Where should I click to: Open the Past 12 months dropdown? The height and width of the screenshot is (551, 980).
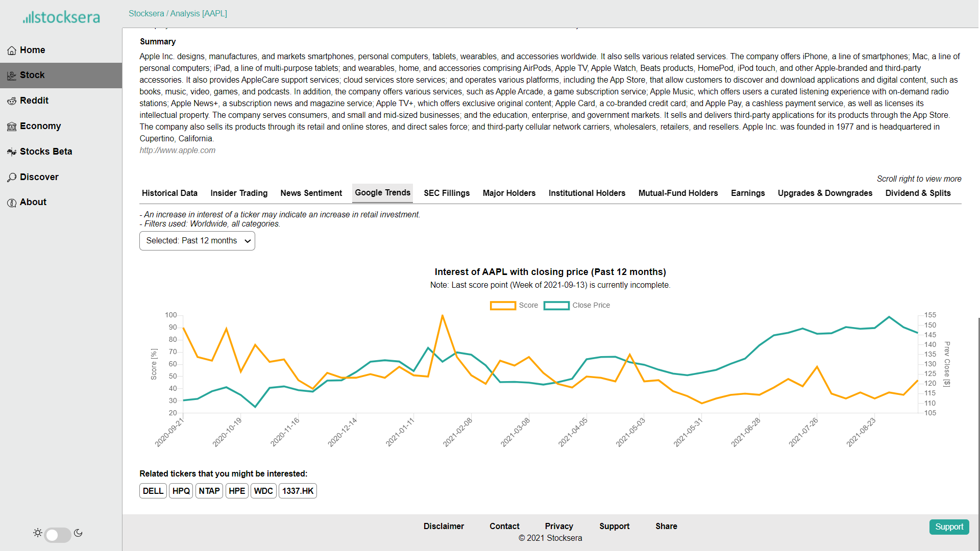pos(197,241)
